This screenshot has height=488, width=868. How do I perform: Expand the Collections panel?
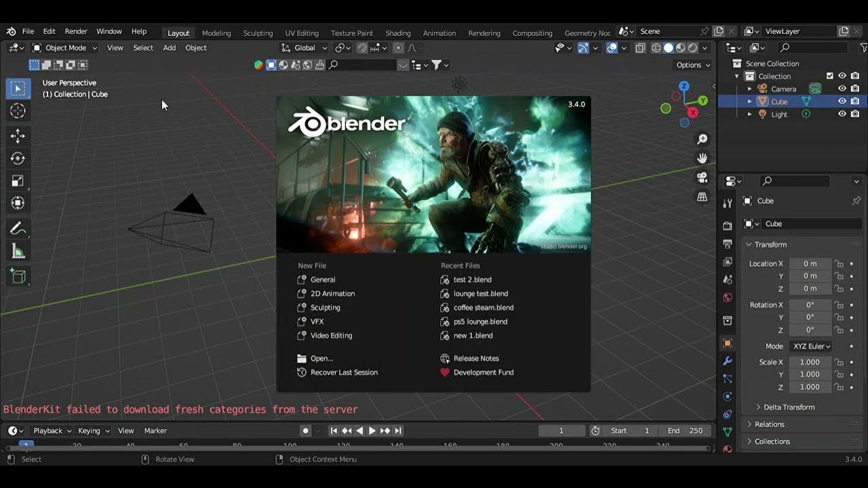coord(772,441)
